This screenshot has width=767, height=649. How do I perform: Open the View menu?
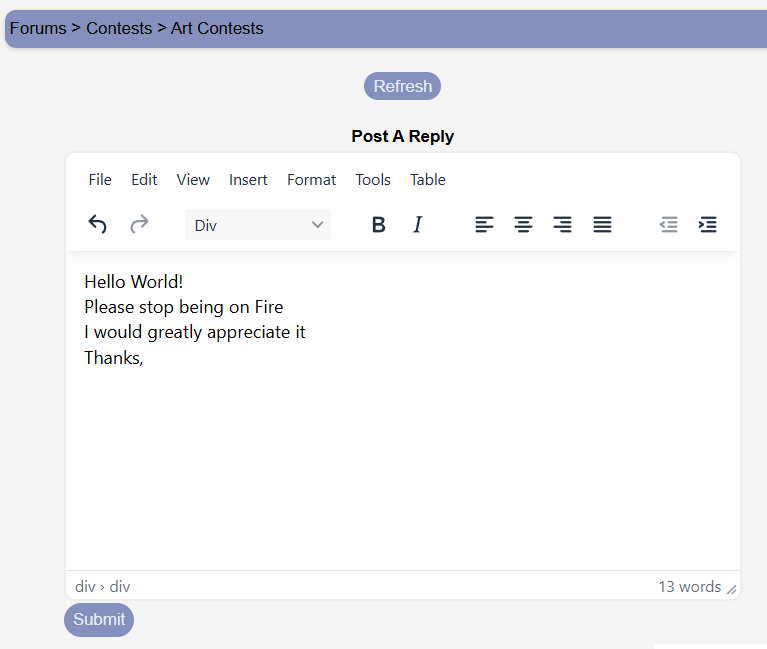click(193, 179)
